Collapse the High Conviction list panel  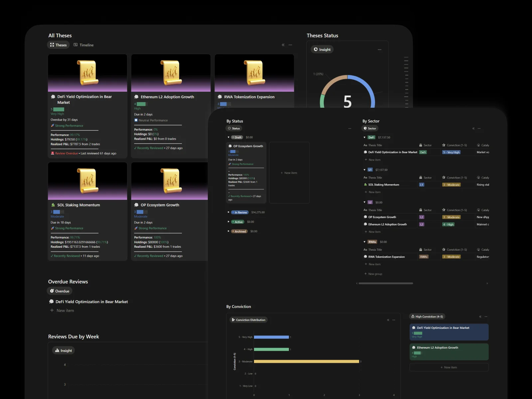click(480, 317)
